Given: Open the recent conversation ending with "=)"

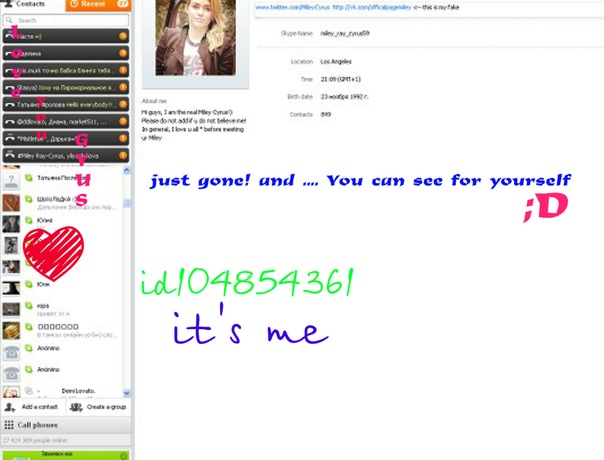Looking at the screenshot, I should [66, 36].
